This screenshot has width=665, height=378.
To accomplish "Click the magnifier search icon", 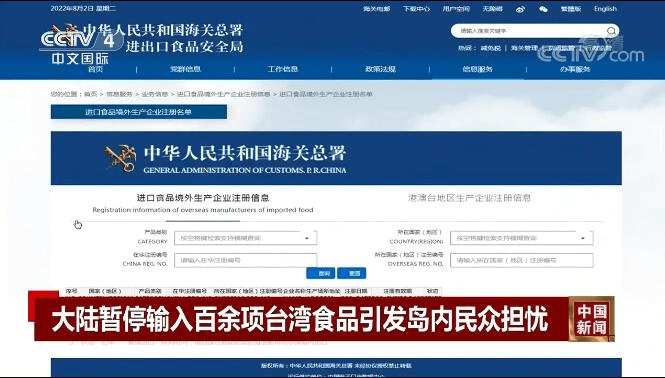I will point(611,31).
